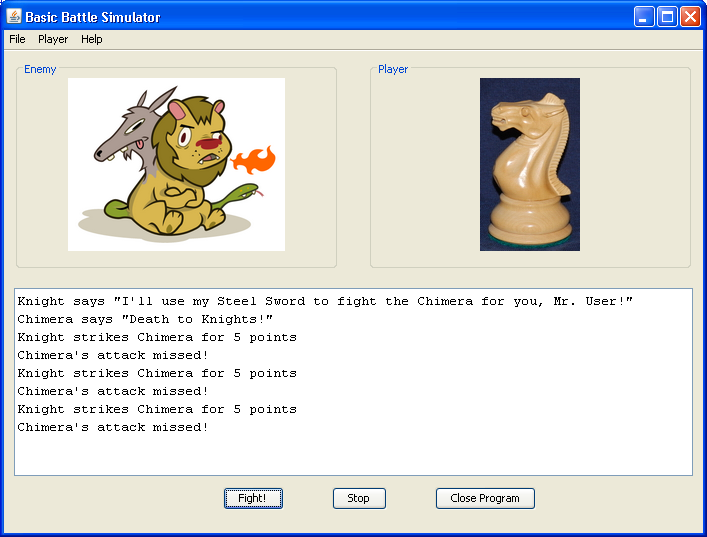The image size is (707, 537).
Task: Click inside the battle log text area
Action: click(354, 382)
